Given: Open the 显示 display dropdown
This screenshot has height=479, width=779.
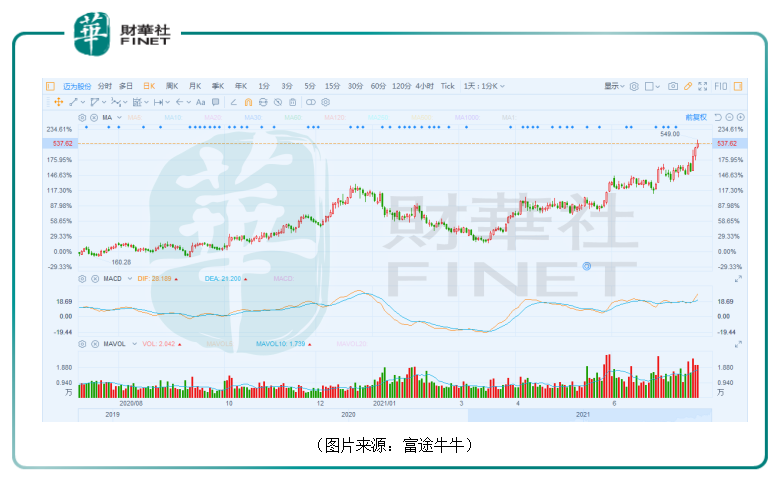Looking at the screenshot, I should tap(614, 86).
